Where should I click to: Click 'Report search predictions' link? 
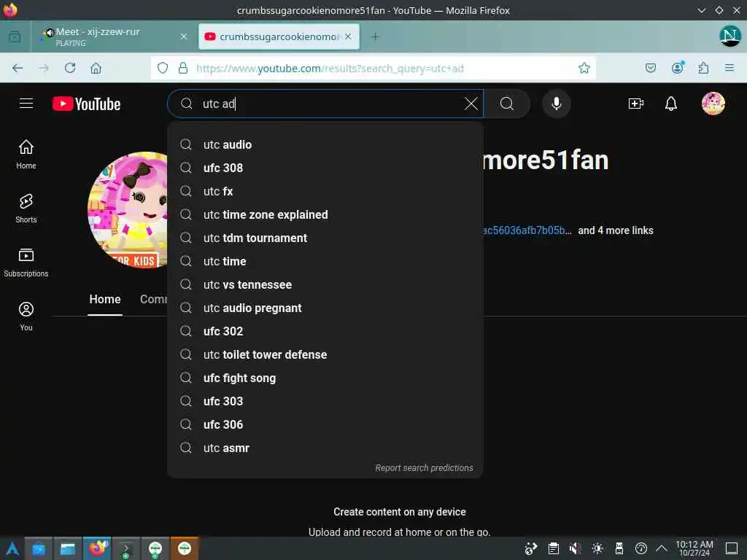424,468
